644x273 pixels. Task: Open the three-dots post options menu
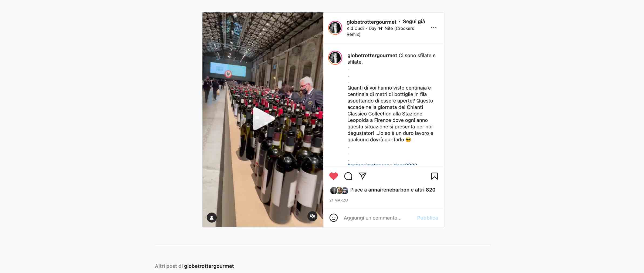pyautogui.click(x=434, y=28)
